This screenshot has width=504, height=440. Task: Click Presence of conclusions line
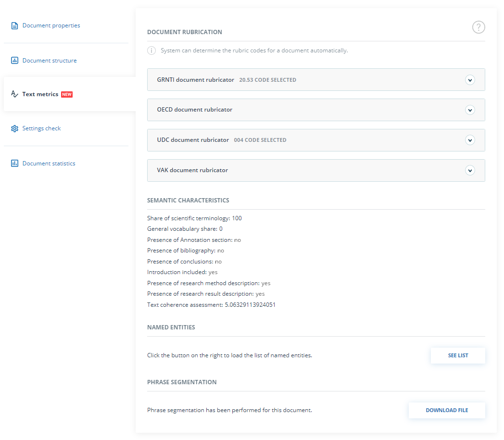click(x=185, y=261)
